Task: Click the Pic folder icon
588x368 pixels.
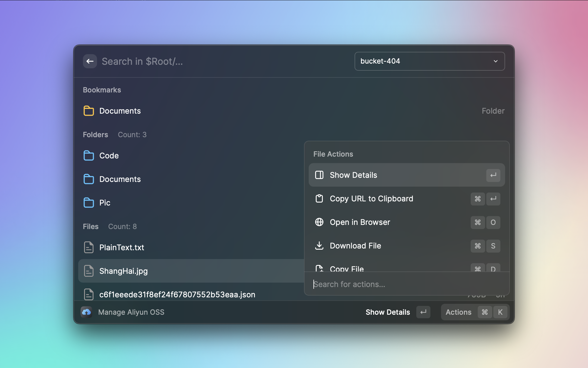Action: 88,203
